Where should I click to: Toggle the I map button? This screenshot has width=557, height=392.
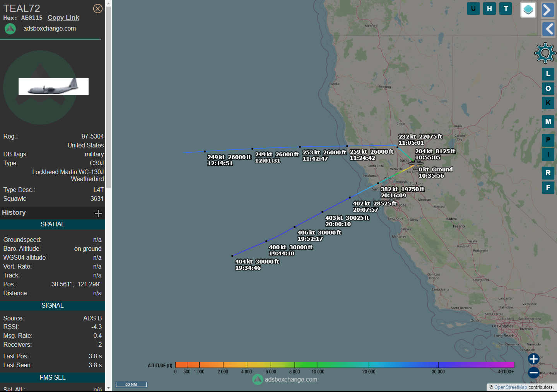tap(548, 154)
